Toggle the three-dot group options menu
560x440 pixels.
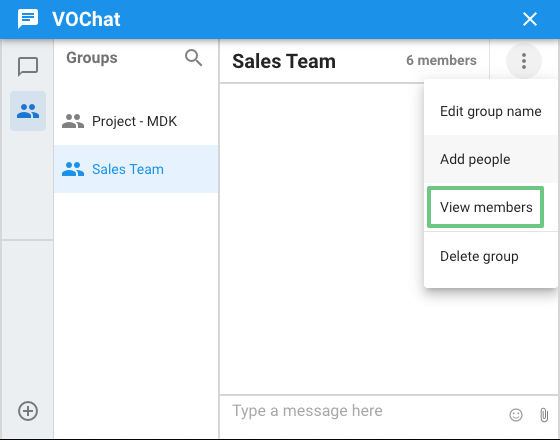524,61
